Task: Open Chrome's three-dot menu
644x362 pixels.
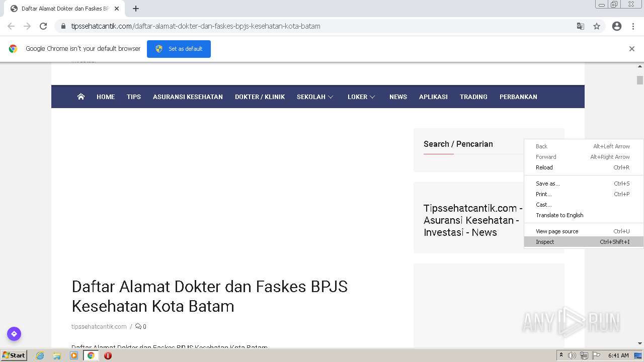Action: point(633,26)
